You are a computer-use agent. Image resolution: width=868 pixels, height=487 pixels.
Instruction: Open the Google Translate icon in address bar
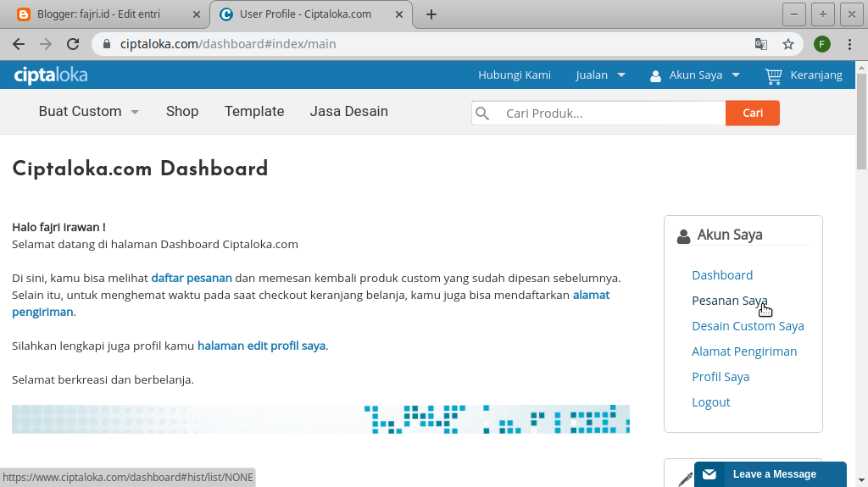point(761,44)
